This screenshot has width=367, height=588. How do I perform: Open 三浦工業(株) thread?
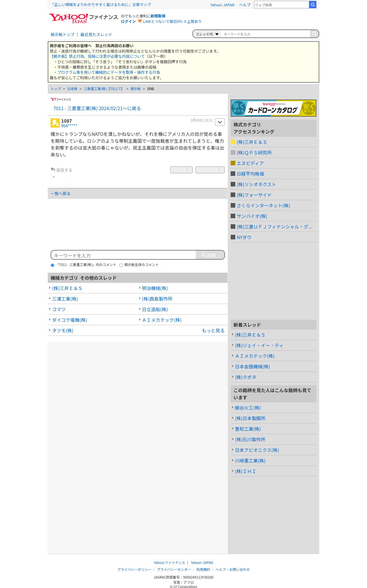[65, 299]
